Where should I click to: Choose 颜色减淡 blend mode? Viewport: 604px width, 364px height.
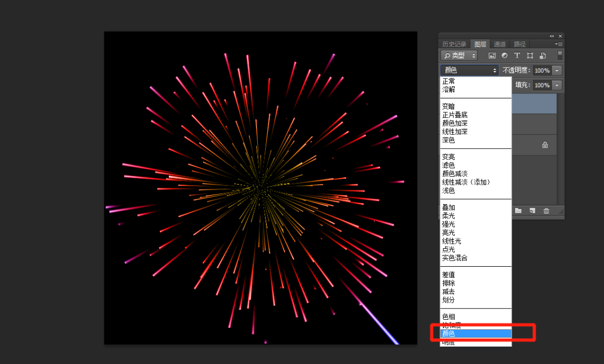(476, 174)
